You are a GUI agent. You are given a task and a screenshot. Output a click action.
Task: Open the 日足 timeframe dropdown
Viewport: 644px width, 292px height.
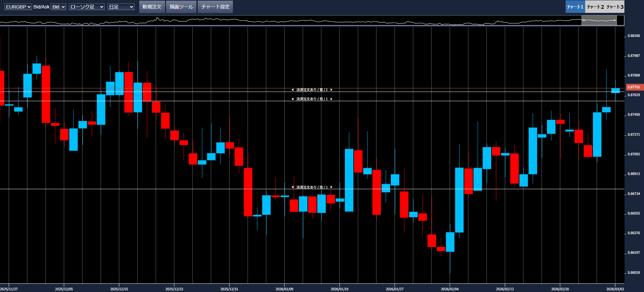pos(121,7)
